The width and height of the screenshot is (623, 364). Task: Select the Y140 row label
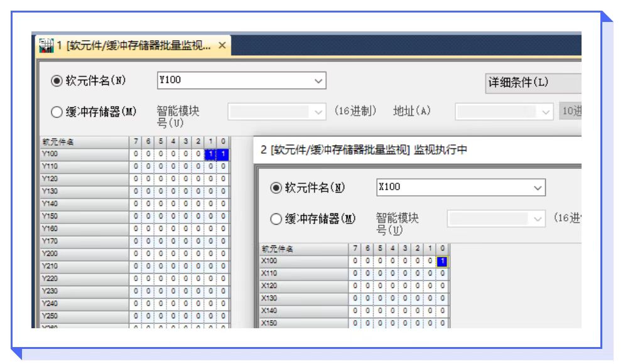[x=84, y=204]
